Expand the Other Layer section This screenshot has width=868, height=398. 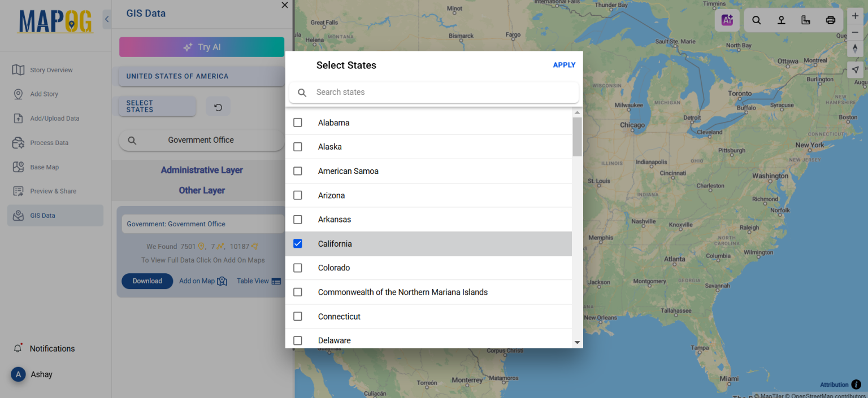tap(202, 190)
